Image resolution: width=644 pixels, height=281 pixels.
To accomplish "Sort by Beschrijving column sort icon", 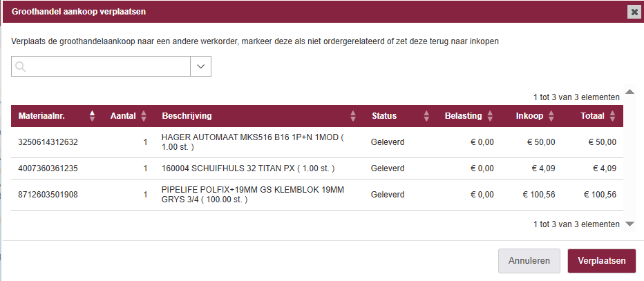I will (x=353, y=116).
